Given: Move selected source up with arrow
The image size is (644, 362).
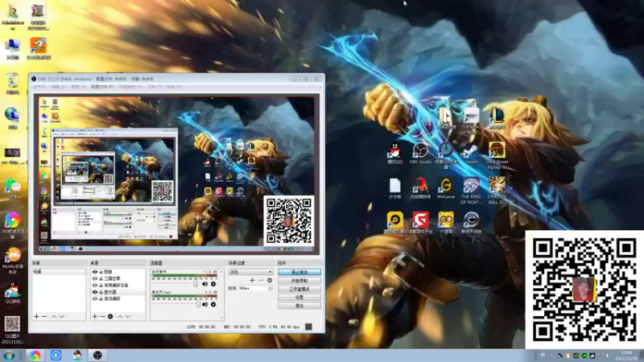Looking at the screenshot, I should 120,316.
